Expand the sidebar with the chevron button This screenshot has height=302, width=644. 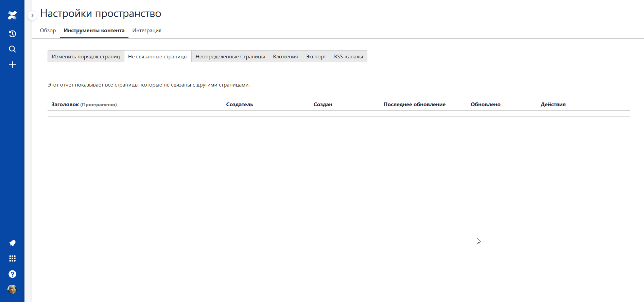[x=32, y=15]
